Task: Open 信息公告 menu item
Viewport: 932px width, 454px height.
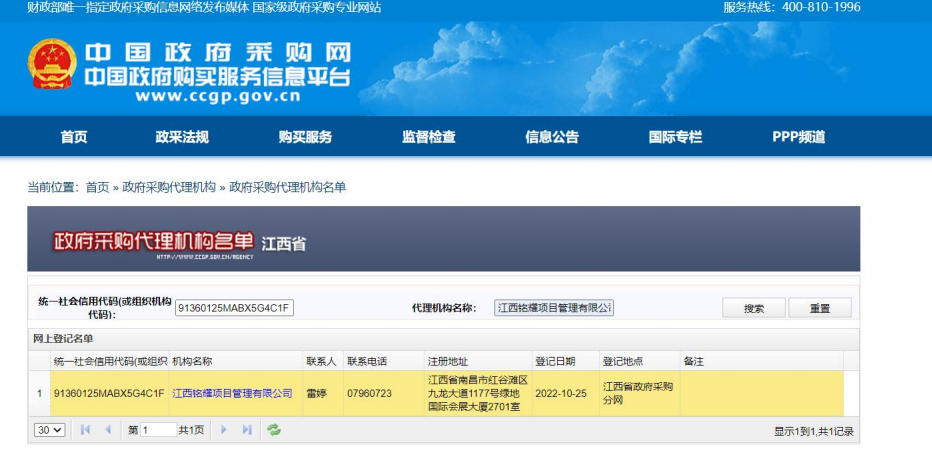Action: point(552,137)
